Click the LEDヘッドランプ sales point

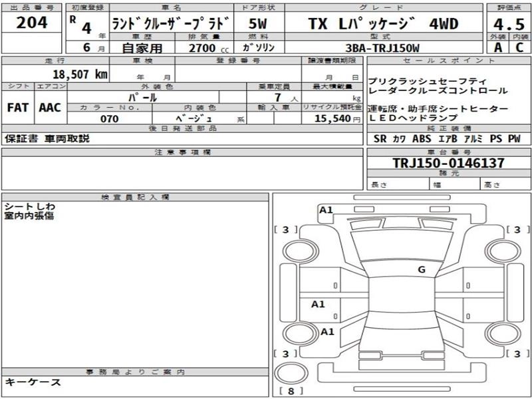[414, 118]
